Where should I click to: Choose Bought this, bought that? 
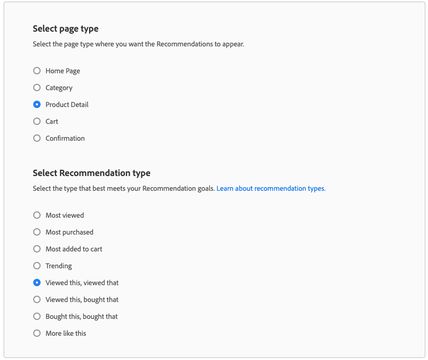[x=37, y=316]
